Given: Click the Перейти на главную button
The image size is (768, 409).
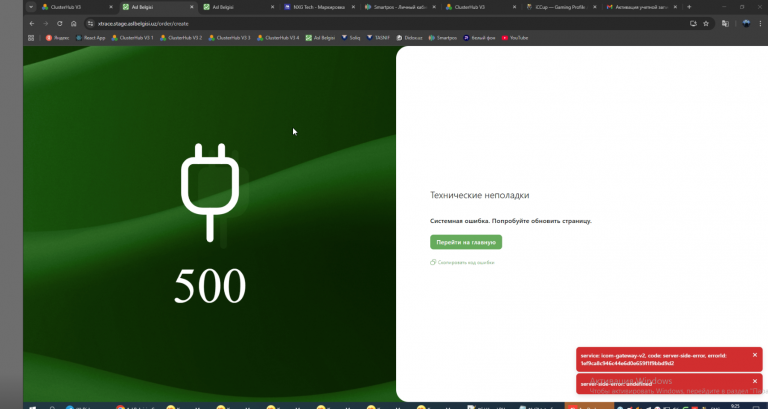Looking at the screenshot, I should [466, 242].
